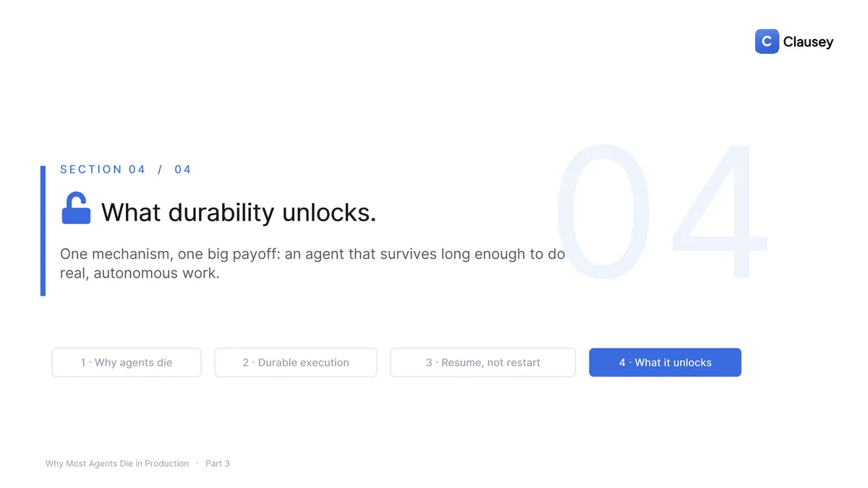Open the "2 · Durable execution" pill
Image resolution: width=868 pixels, height=488 pixels.
tap(296, 362)
